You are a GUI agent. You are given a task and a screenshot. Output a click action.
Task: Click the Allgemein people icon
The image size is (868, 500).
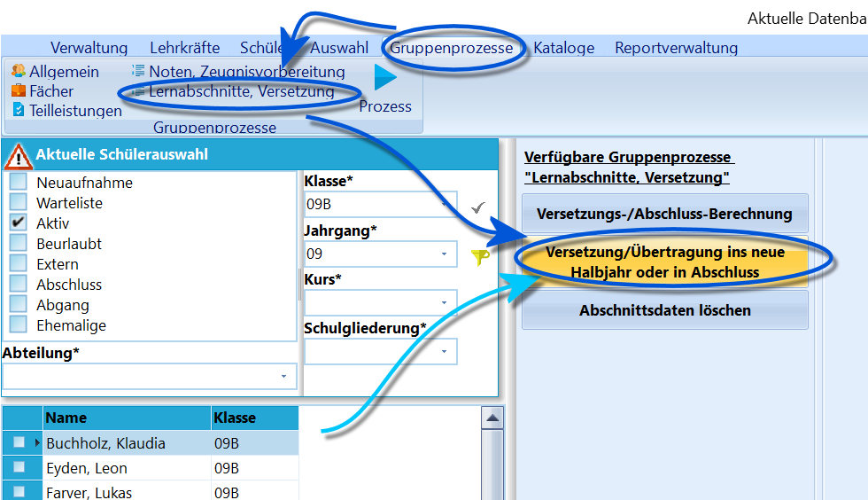coord(19,71)
